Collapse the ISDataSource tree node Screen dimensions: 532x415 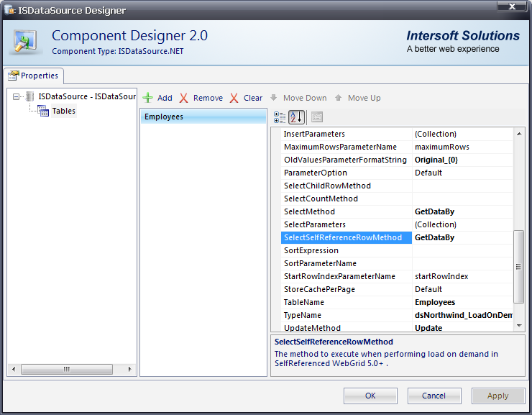pyautogui.click(x=17, y=96)
